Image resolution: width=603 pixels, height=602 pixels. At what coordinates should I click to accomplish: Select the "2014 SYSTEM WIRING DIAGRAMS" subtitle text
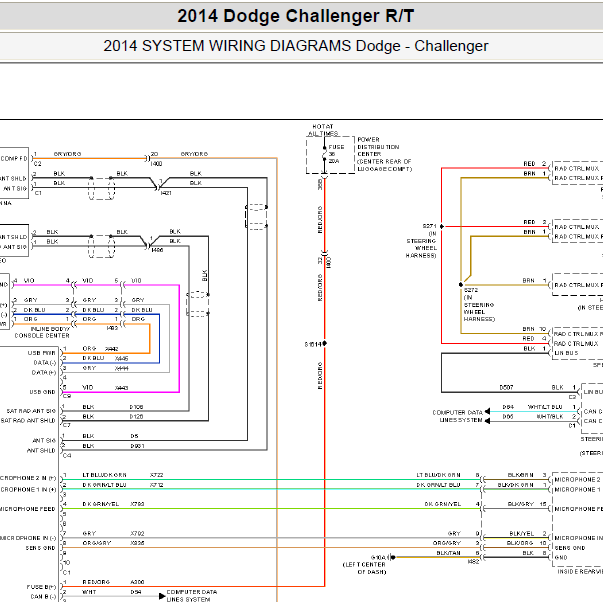(x=228, y=46)
